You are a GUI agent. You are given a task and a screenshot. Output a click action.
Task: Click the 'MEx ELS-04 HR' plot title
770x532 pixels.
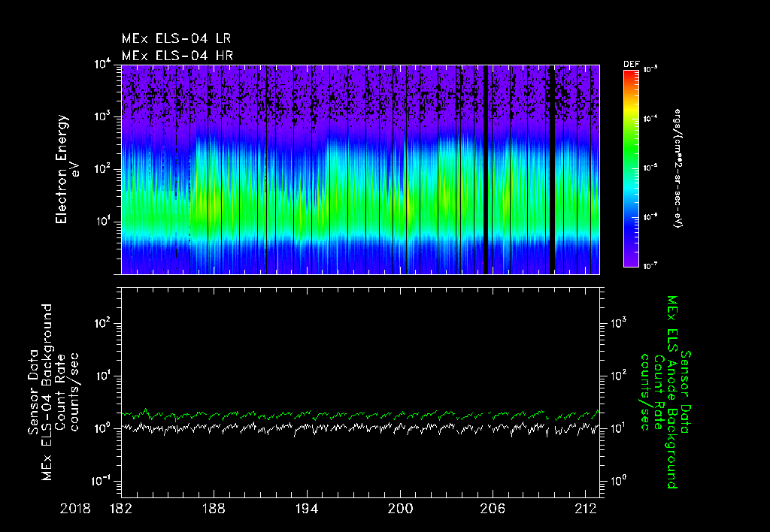(177, 56)
